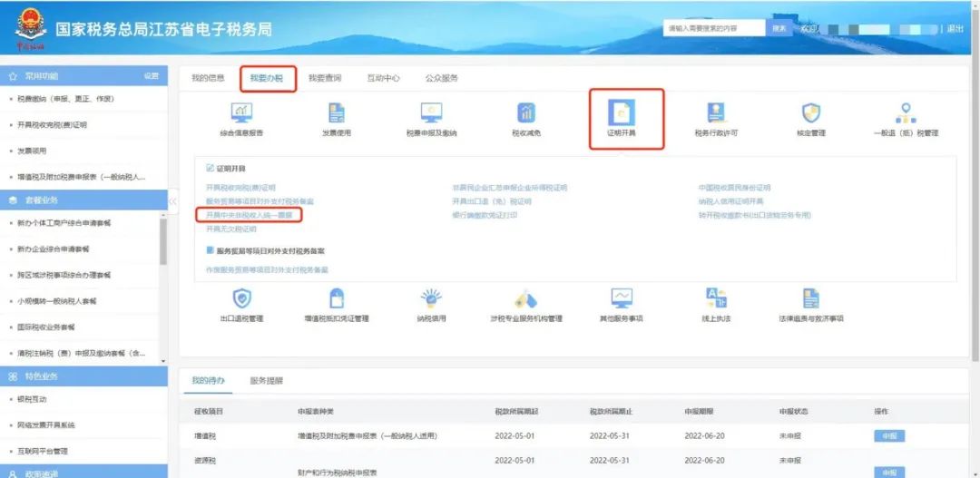Open the 发票使用 icon
Image resolution: width=980 pixels, height=478 pixels.
[x=337, y=113]
